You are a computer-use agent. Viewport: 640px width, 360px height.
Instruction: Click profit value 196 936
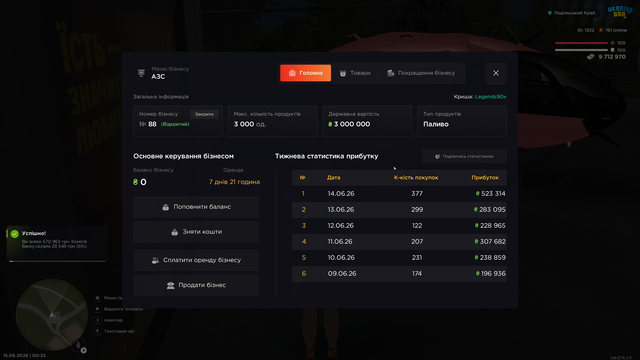point(493,273)
